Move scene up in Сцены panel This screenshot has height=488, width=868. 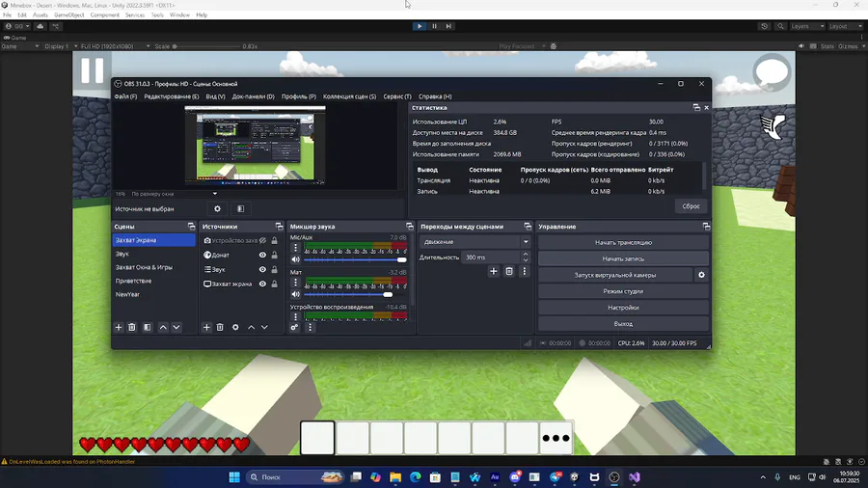coord(163,328)
